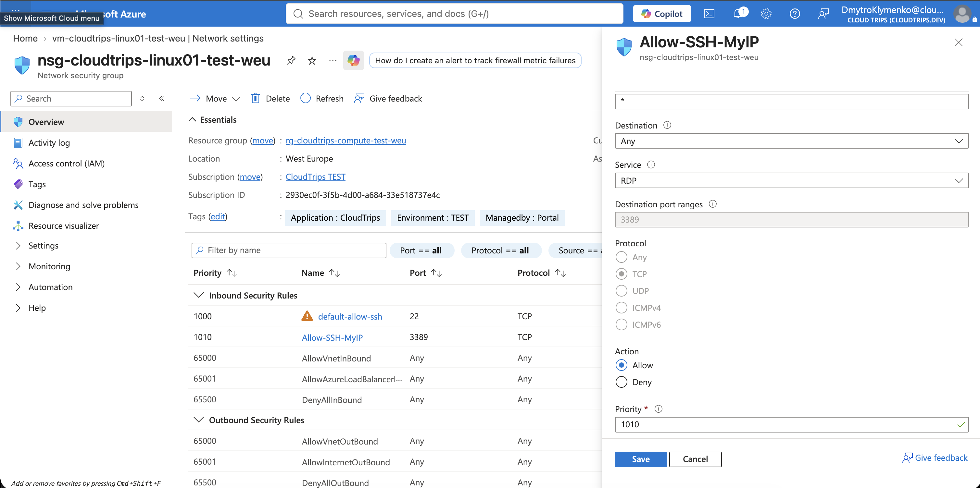Click the expand/collapse all sidebar icon
The image size is (980, 488).
pyautogui.click(x=142, y=99)
